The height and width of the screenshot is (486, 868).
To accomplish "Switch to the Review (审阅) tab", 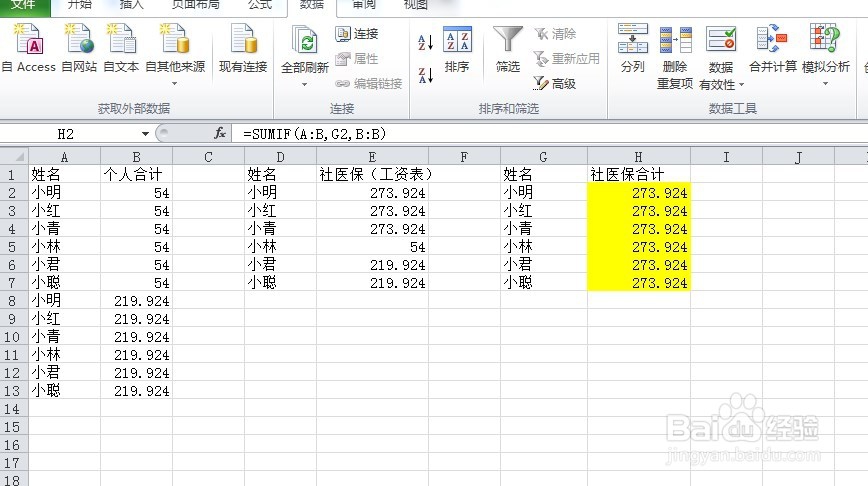I will click(364, 5).
